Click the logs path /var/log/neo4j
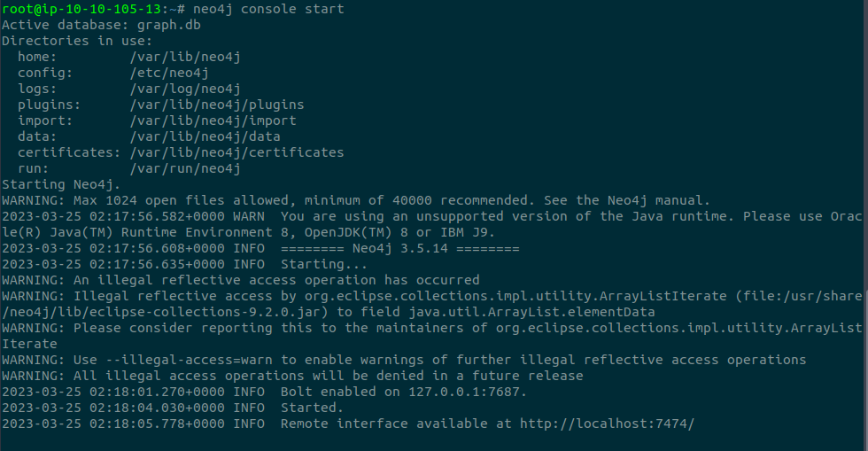868x451 pixels. (185, 89)
